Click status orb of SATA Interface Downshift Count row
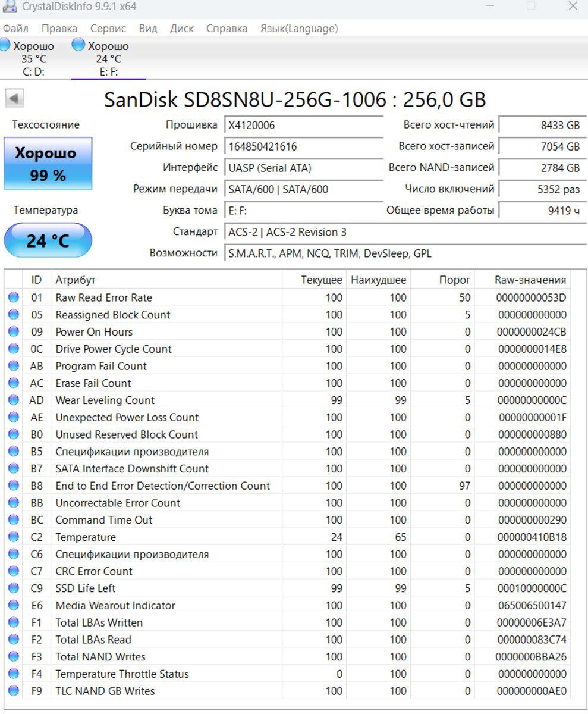Viewport: 588px width, 714px height. click(x=14, y=469)
